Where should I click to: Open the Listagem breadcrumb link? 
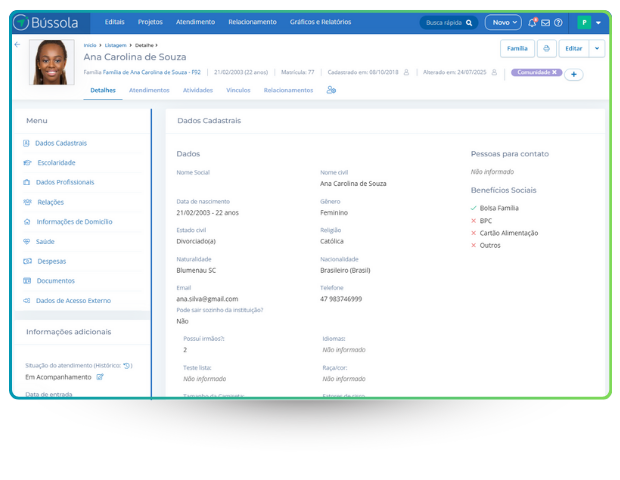click(115, 45)
